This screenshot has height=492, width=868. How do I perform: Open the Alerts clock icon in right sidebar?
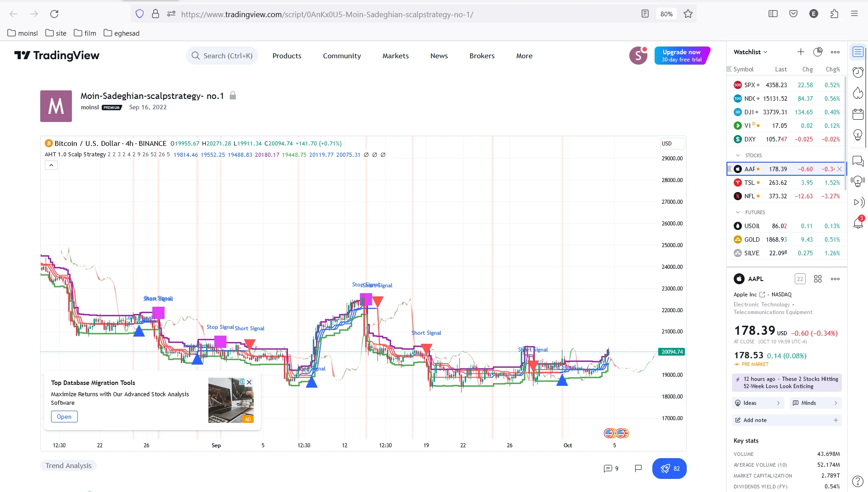click(x=858, y=72)
